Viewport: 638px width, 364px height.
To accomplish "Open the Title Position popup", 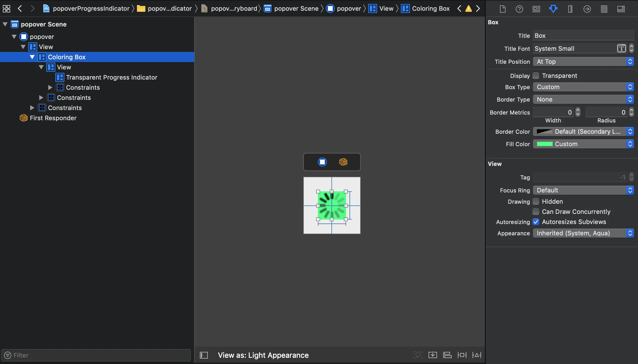I will coord(583,62).
